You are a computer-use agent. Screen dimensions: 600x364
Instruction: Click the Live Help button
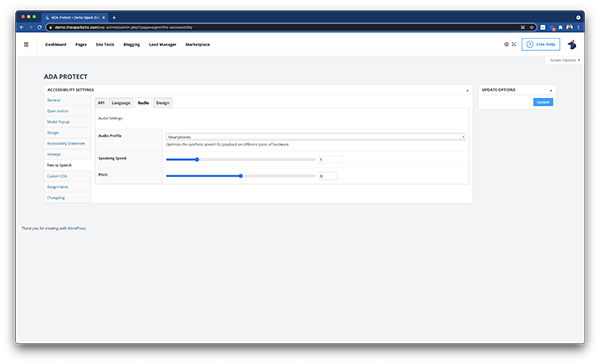pyautogui.click(x=541, y=44)
